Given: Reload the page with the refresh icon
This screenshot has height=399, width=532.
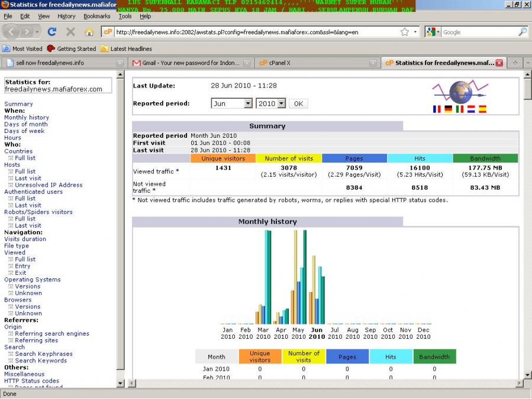Looking at the screenshot, I should 51,32.
